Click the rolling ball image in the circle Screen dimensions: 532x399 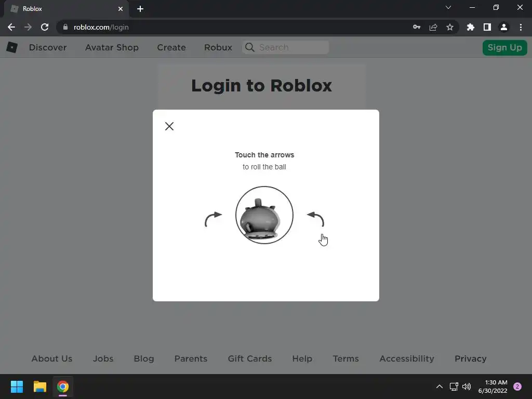(x=264, y=215)
